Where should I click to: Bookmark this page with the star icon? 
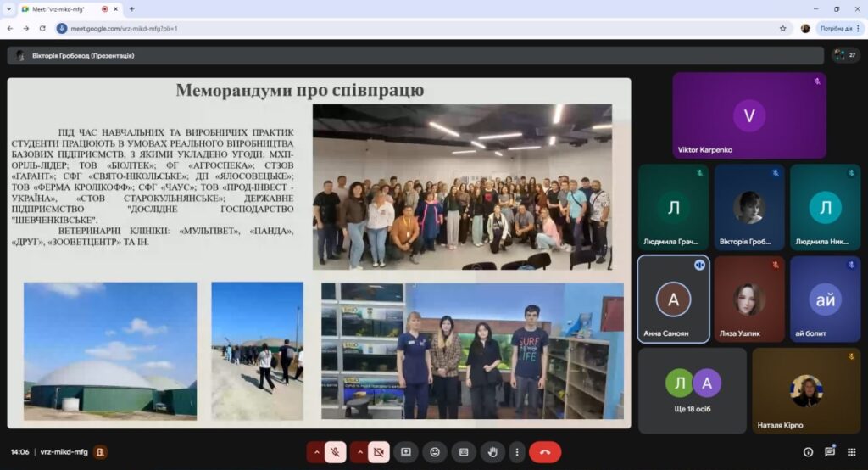click(x=782, y=28)
